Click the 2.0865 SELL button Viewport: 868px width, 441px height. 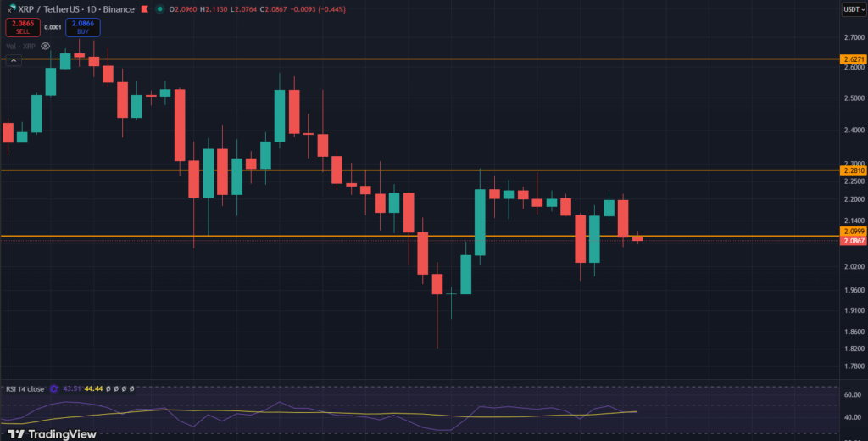tap(23, 28)
